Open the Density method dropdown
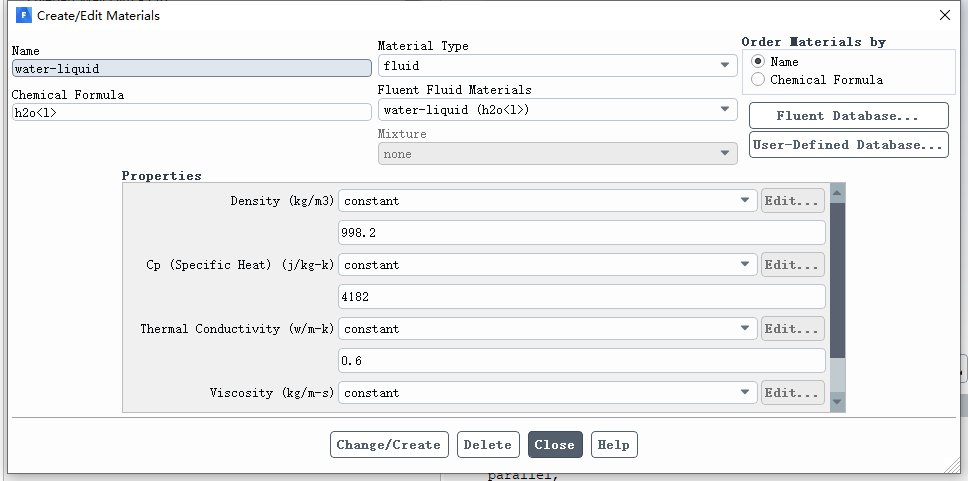The height and width of the screenshot is (481, 968). [x=548, y=201]
